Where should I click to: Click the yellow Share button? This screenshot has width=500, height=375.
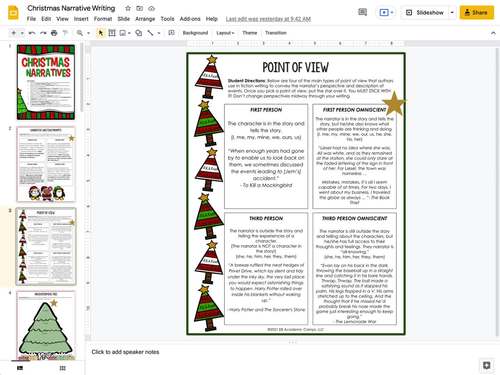476,12
